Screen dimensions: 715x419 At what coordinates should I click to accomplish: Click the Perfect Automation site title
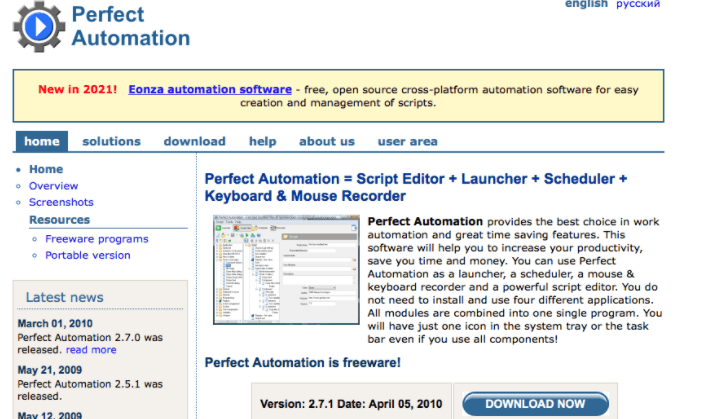coord(130,26)
